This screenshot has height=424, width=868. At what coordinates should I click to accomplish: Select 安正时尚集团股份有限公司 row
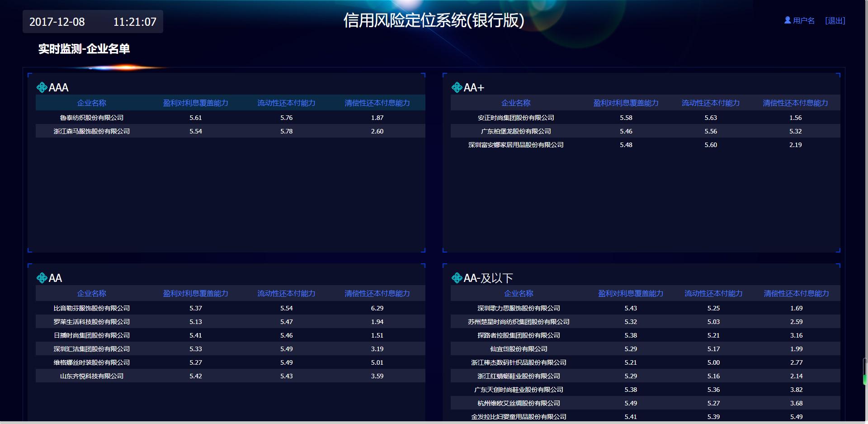click(x=646, y=118)
